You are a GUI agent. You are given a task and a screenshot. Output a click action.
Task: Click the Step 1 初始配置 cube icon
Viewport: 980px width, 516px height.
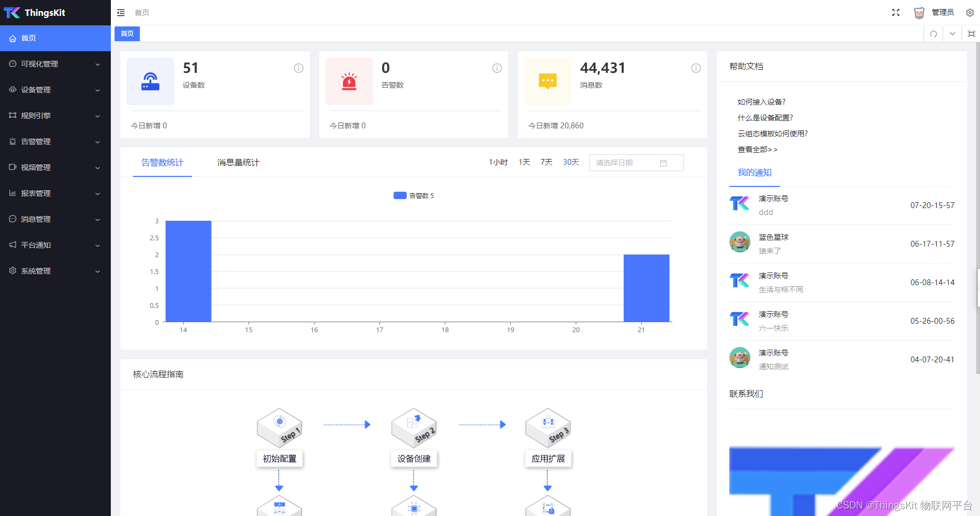coord(279,427)
